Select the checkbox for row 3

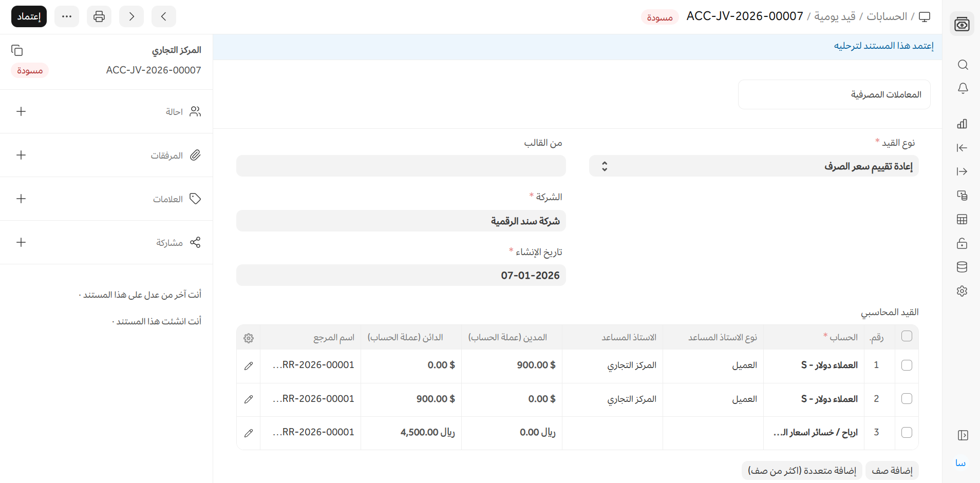907,432
